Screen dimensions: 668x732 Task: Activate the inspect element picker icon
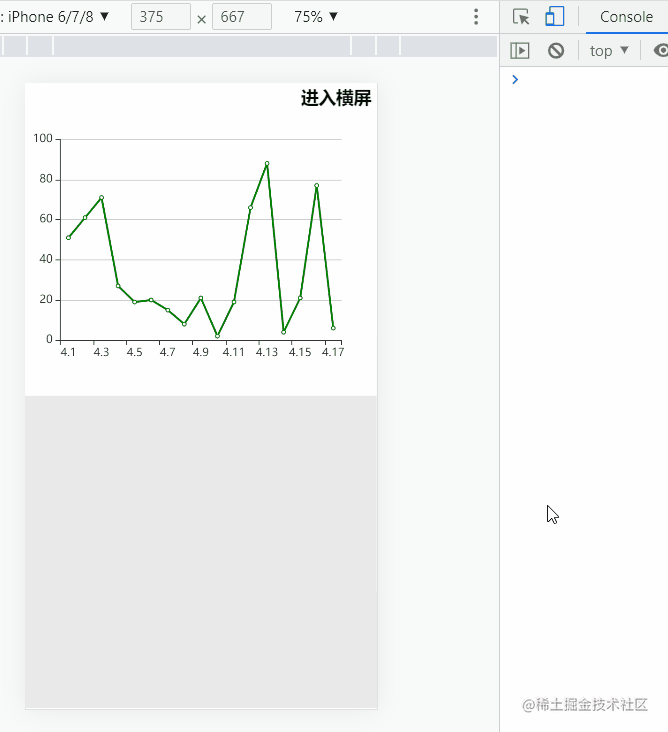pos(521,17)
